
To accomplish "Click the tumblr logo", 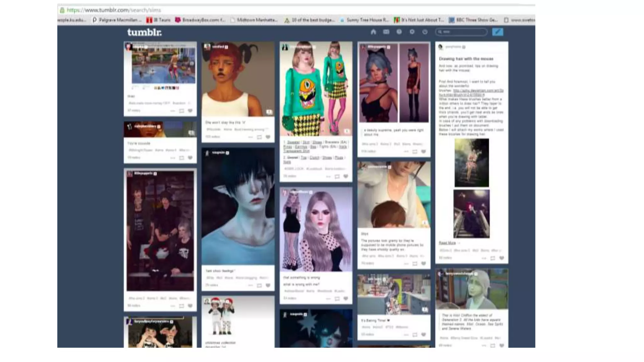I will 144,32.
